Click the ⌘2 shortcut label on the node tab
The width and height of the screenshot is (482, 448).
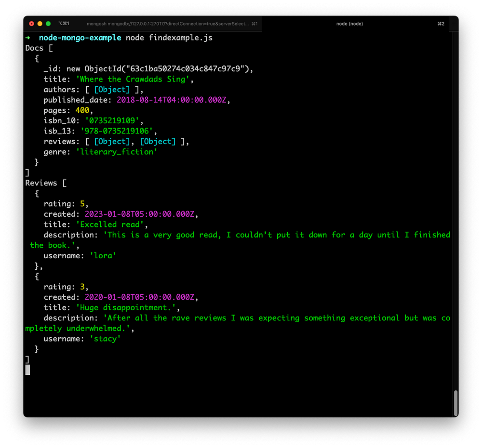point(441,23)
